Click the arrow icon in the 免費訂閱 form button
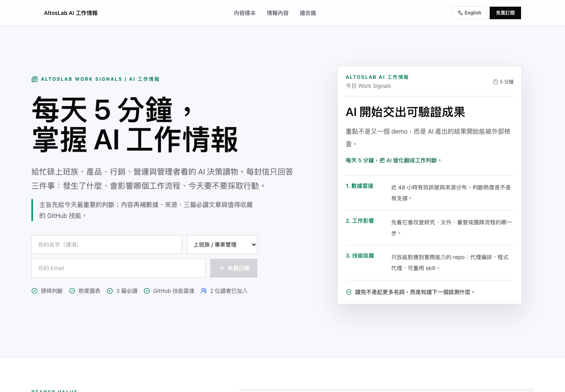This screenshot has width=565, height=392. [221, 268]
